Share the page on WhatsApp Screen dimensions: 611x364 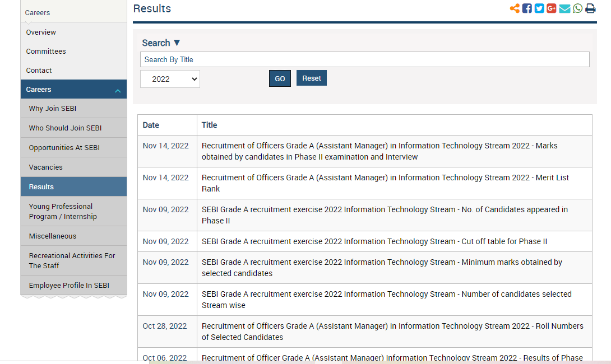pyautogui.click(x=577, y=8)
